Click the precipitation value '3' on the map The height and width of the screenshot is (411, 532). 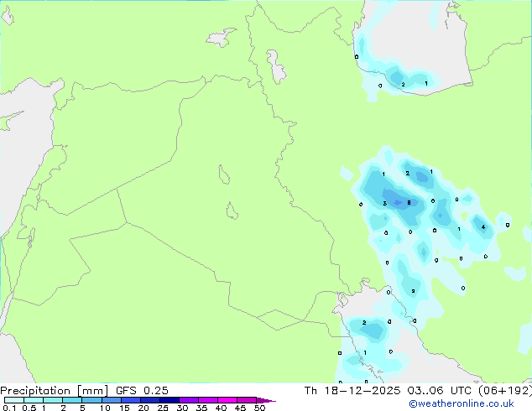[385, 204]
